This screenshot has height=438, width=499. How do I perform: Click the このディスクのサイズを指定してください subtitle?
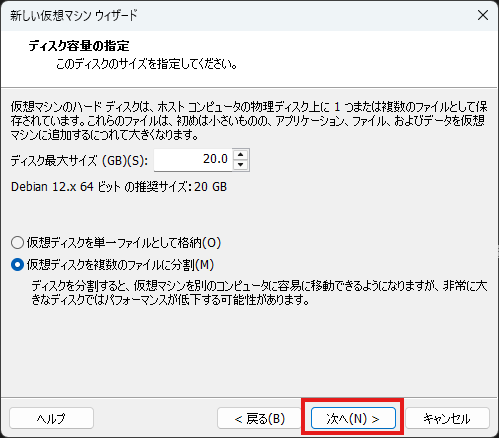click(x=147, y=64)
